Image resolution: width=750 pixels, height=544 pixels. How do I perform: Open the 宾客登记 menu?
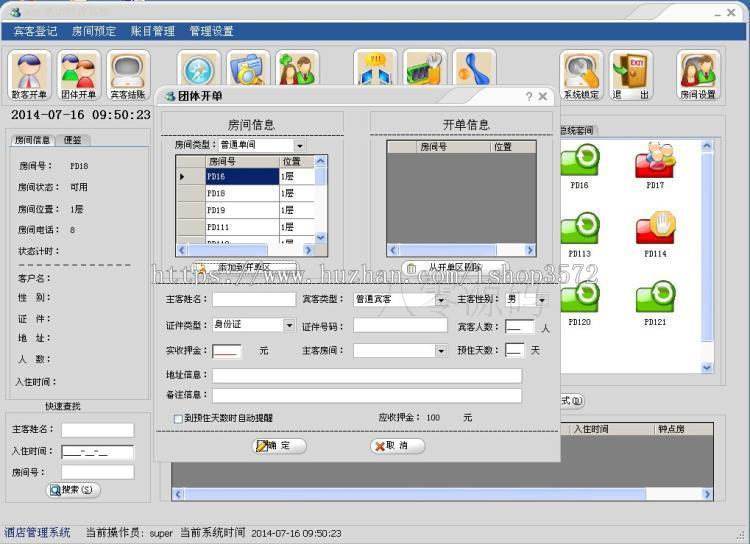click(x=35, y=32)
